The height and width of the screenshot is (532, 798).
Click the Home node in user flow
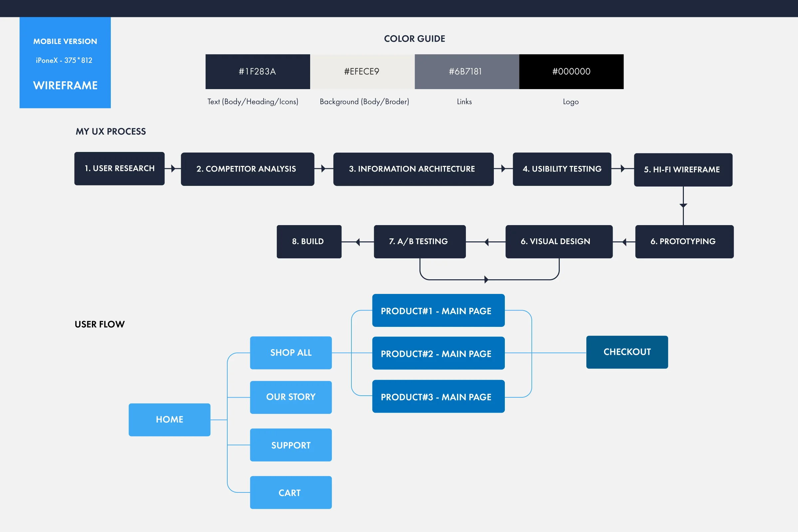pos(169,420)
